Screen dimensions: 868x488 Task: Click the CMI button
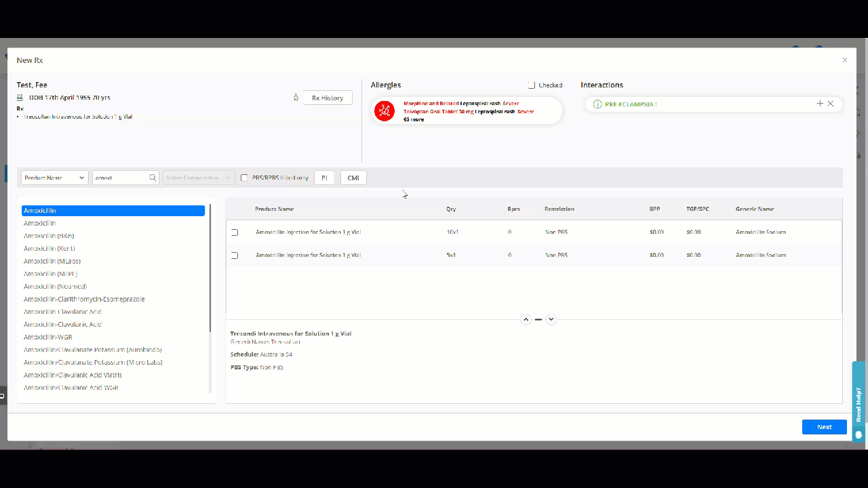353,177
